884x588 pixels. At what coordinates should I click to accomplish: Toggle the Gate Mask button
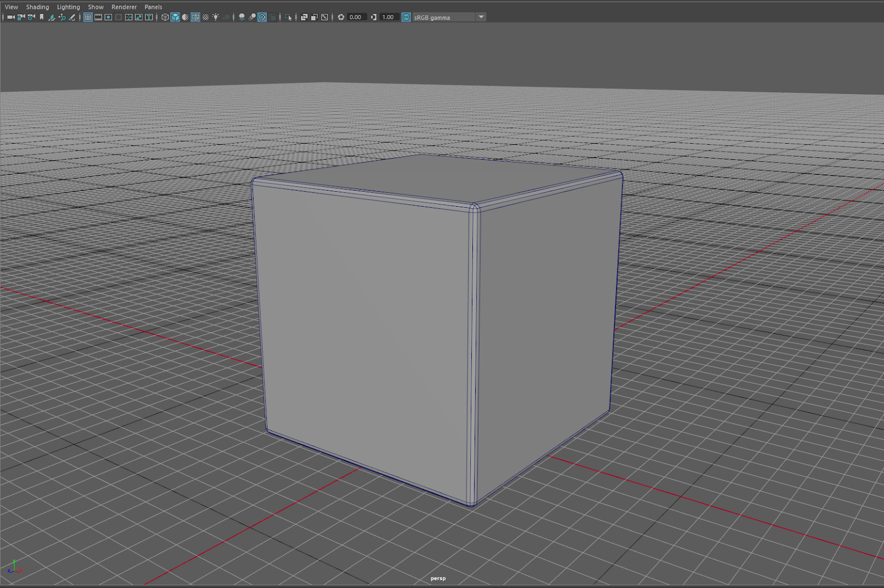point(118,17)
